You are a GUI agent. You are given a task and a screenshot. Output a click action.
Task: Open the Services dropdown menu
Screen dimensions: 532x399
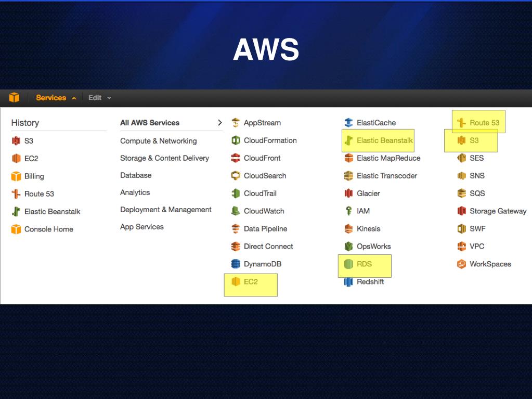pos(56,98)
